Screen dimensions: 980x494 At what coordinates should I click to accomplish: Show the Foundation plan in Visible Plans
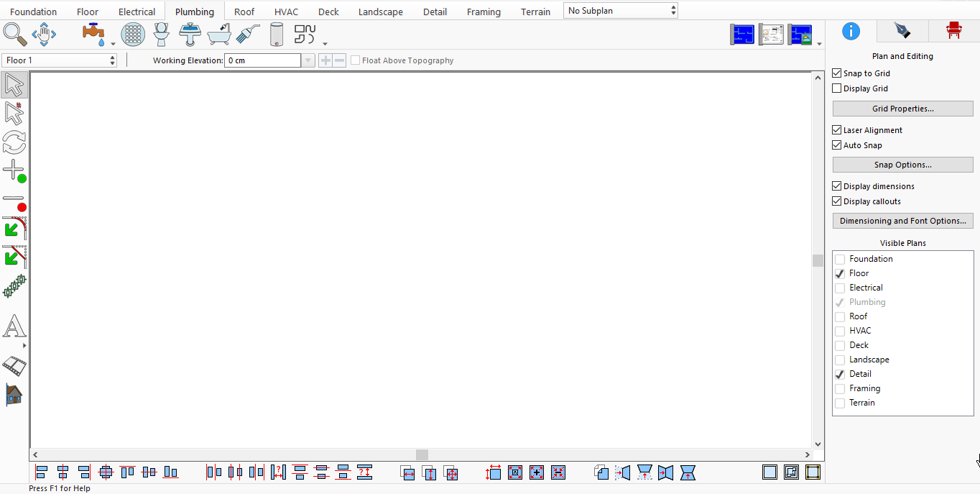click(x=840, y=259)
